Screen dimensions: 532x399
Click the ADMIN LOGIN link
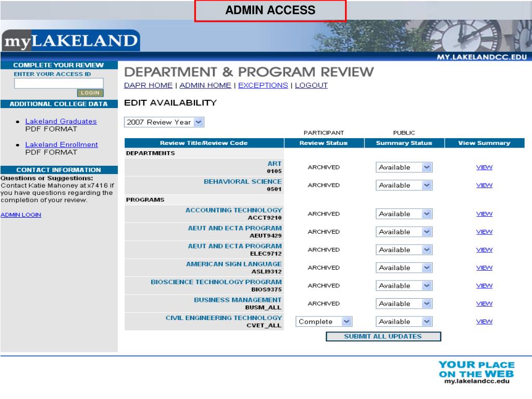click(21, 215)
